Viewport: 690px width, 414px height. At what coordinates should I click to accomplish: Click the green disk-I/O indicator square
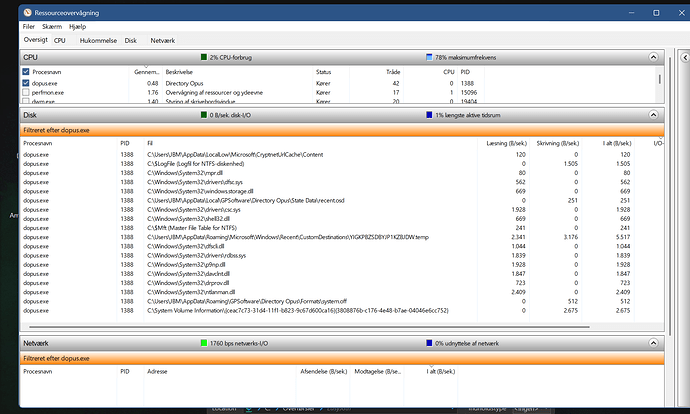pyautogui.click(x=204, y=115)
